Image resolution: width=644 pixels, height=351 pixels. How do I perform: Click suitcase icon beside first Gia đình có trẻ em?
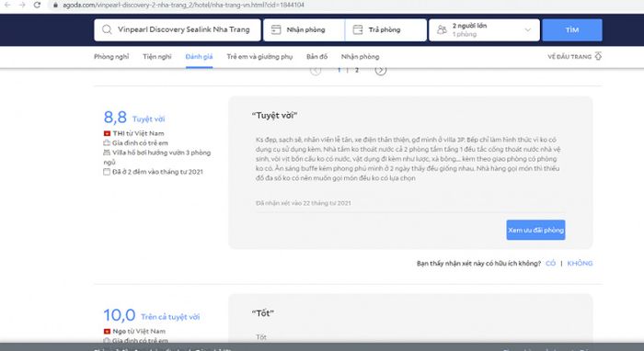tap(107, 142)
